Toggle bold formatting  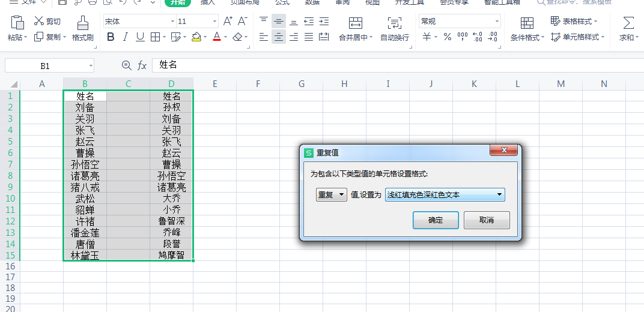pyautogui.click(x=111, y=37)
